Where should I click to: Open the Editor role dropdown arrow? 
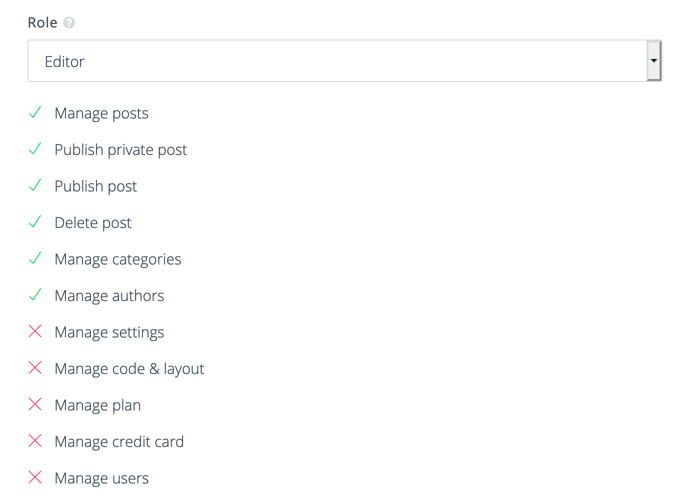pyautogui.click(x=654, y=61)
